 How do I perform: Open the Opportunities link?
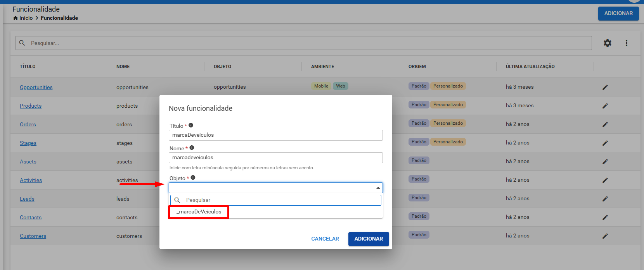point(36,87)
